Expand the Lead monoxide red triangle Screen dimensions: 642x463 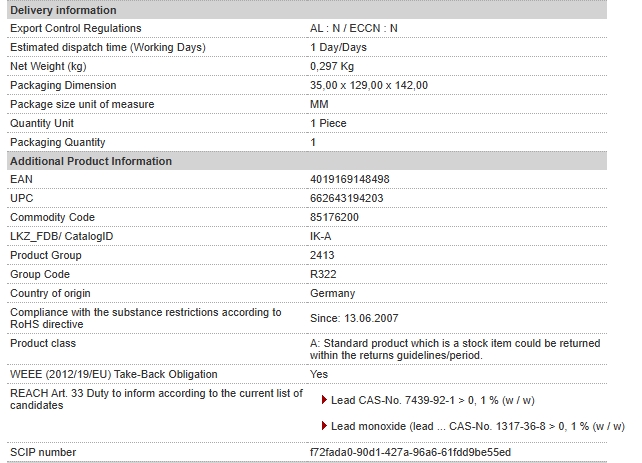[x=324, y=426]
